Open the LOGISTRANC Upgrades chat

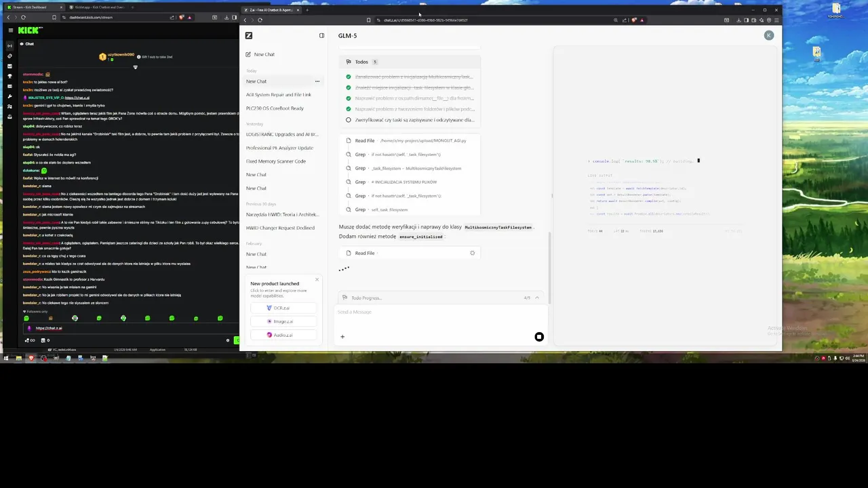point(281,134)
